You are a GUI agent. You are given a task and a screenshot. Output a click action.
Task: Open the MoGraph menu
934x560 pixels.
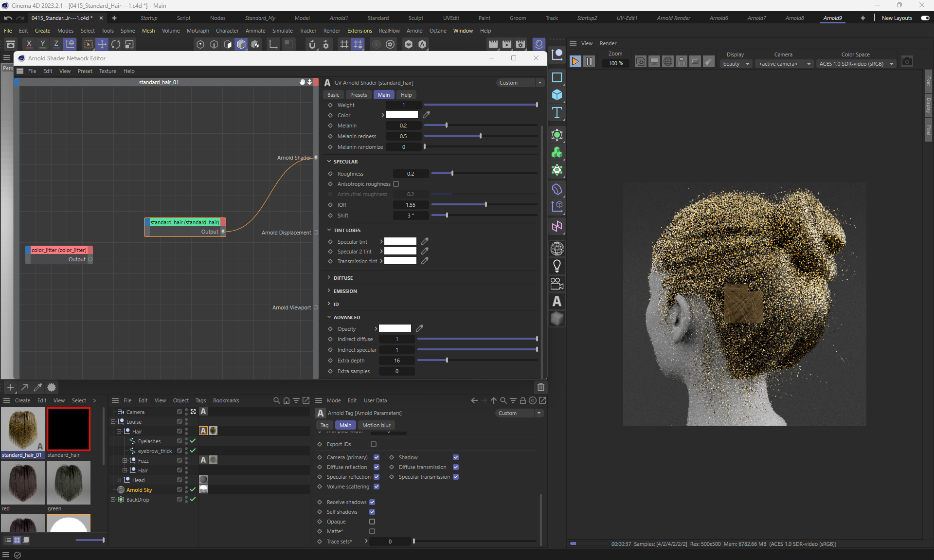tap(198, 31)
